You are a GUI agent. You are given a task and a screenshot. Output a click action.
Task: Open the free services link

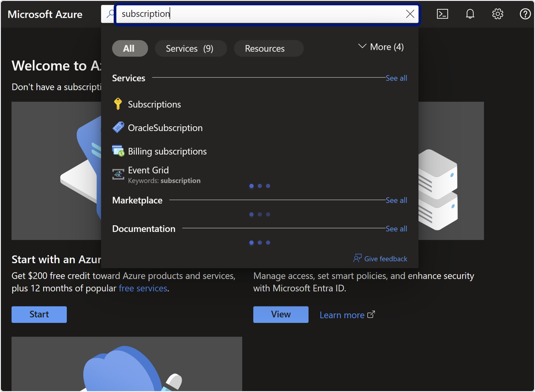click(x=143, y=289)
